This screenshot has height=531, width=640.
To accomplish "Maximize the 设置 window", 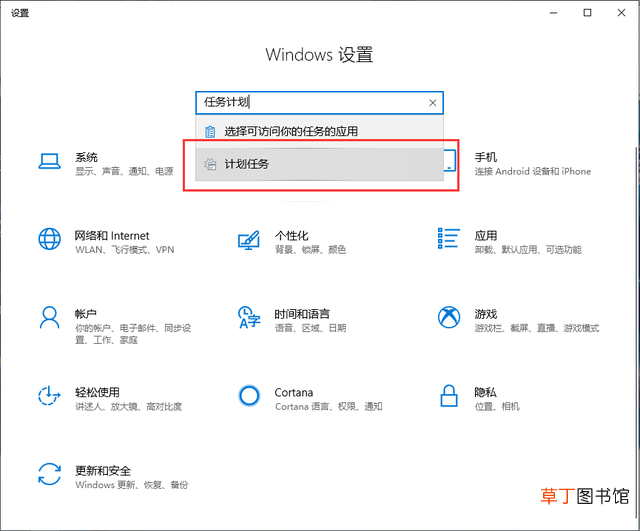I will (x=587, y=13).
